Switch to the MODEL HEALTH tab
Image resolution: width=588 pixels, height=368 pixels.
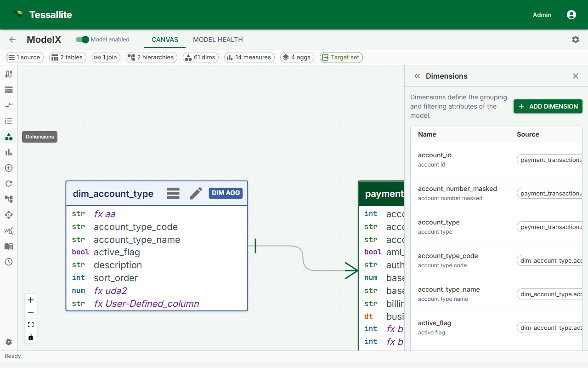(218, 40)
